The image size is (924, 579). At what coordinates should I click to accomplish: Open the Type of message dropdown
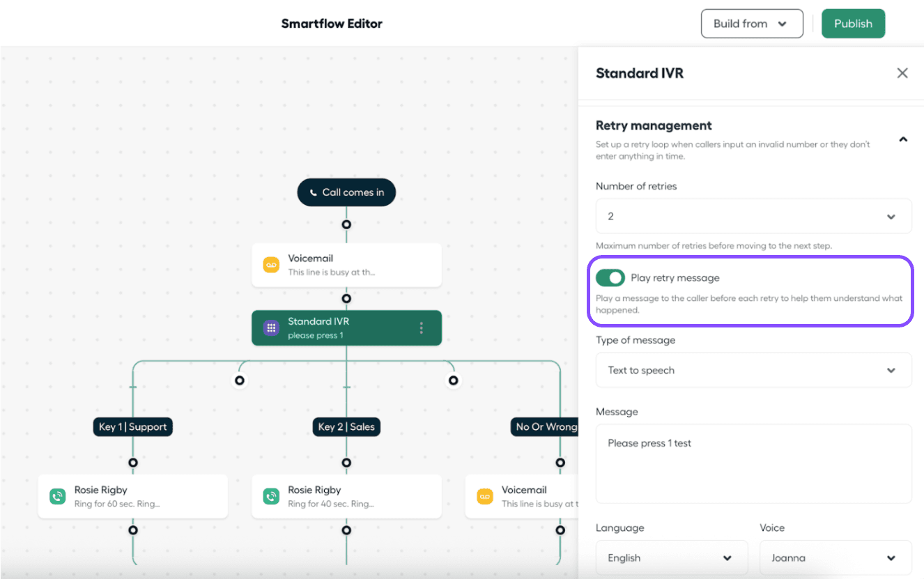pyautogui.click(x=753, y=371)
